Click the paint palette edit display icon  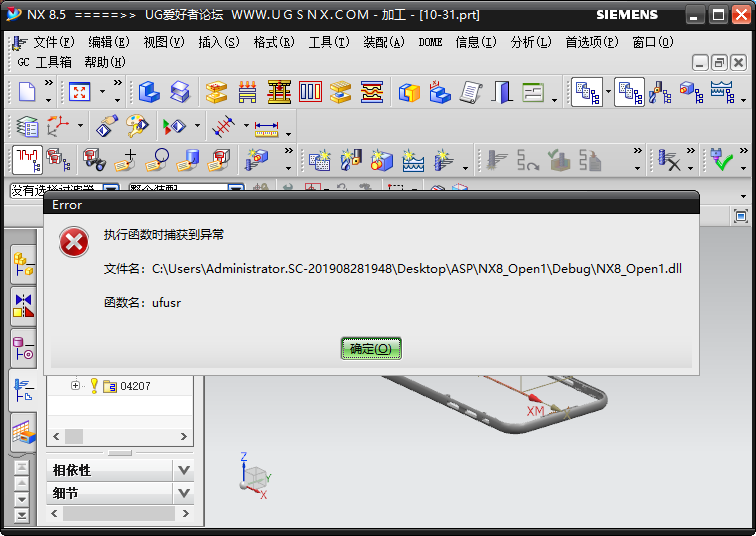(x=138, y=126)
